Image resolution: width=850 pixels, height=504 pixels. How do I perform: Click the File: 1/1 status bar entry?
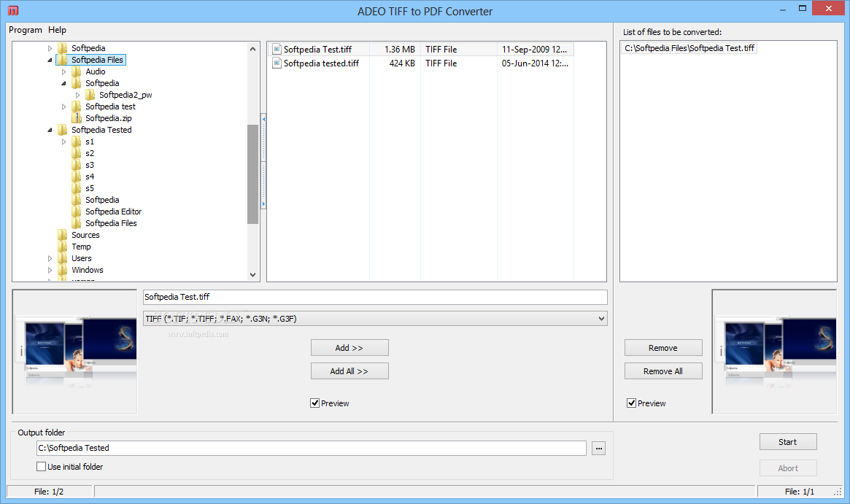coord(800,492)
